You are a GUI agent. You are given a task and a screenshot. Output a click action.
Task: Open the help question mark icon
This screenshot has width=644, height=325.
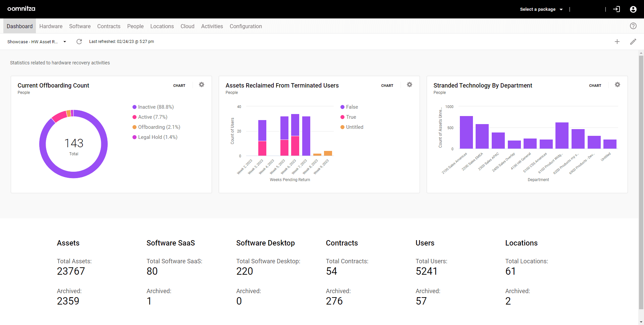point(633,26)
